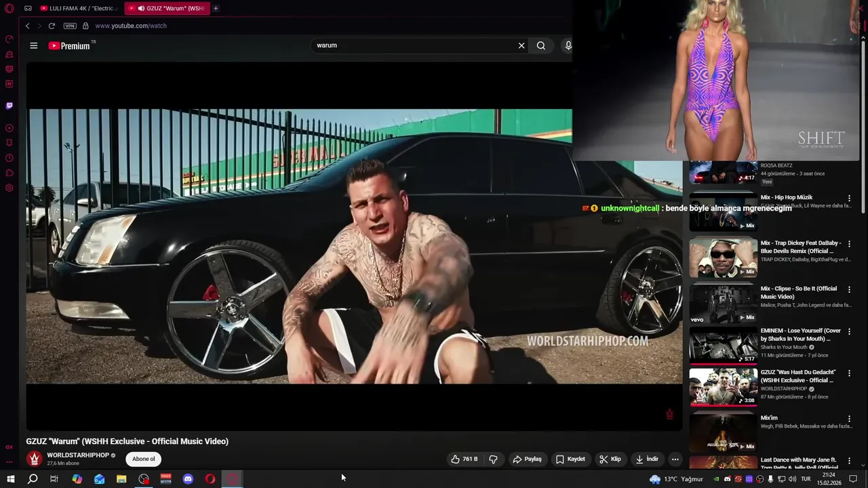Viewport: 868px width, 488px height.
Task: Open File Explorer from the taskbar
Action: pyautogui.click(x=121, y=479)
